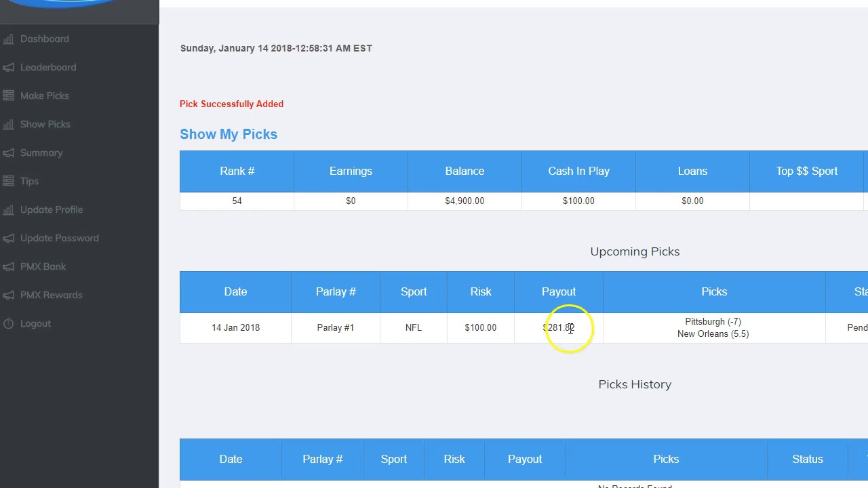Click the date and time stamp
This screenshot has height=488, width=868.
[x=276, y=49]
